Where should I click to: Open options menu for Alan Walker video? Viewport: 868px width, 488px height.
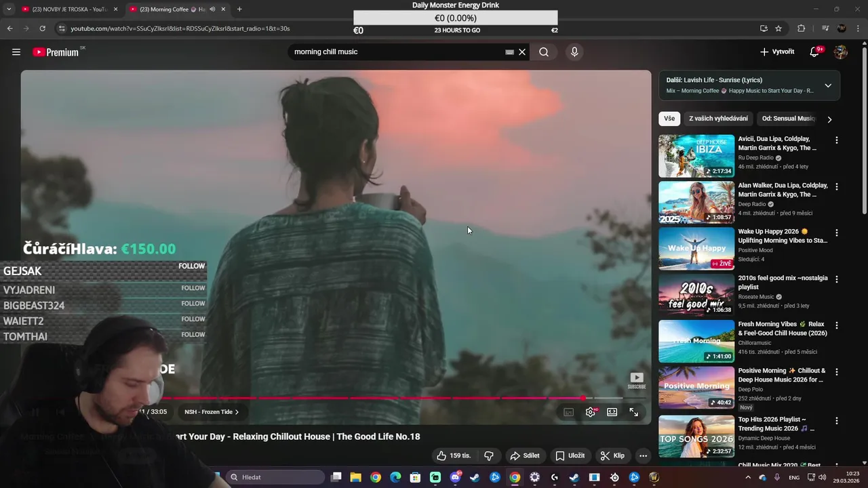point(836,186)
